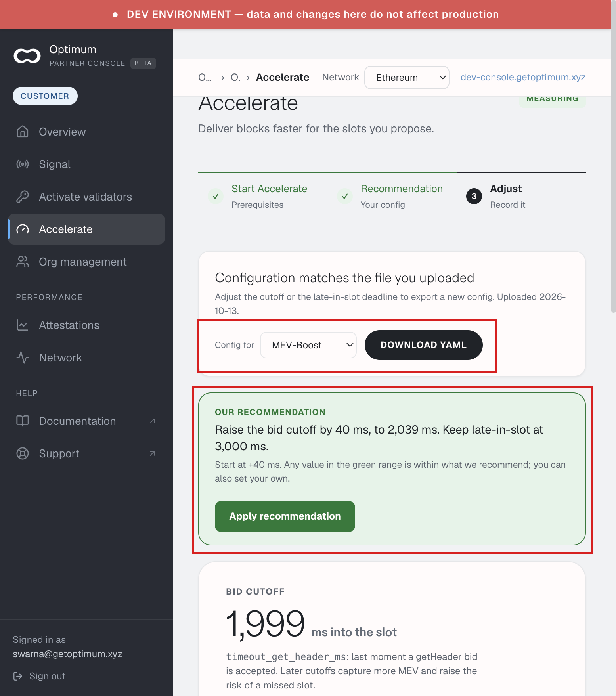
Task: Click the Start Accelerate checkmark icon
Action: tap(216, 196)
